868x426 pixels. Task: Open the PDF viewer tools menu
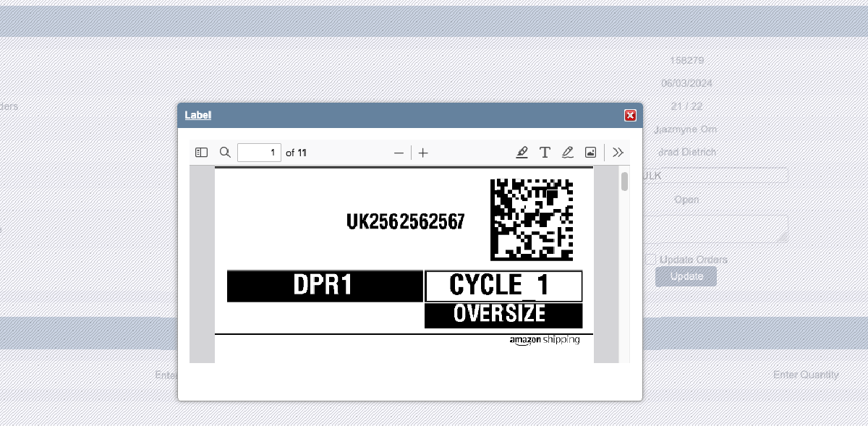coord(618,153)
